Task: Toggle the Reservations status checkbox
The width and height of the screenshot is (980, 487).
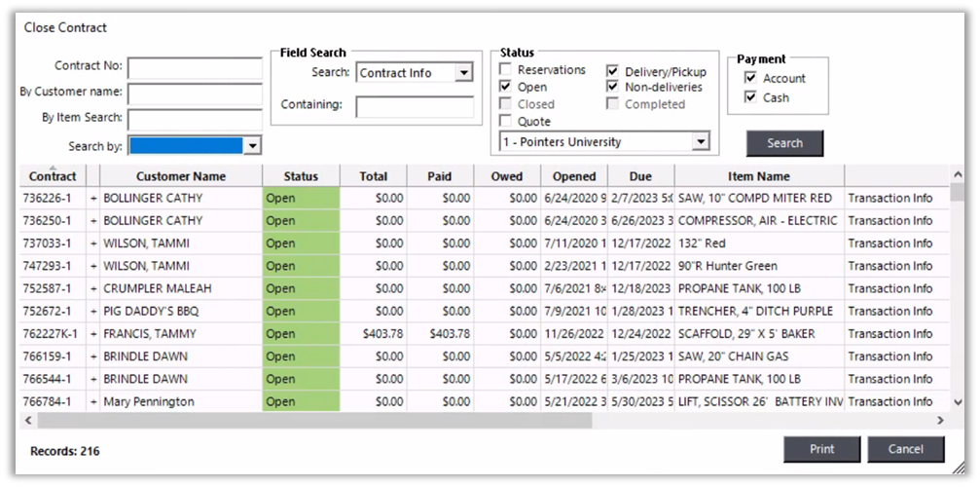Action: click(x=506, y=70)
